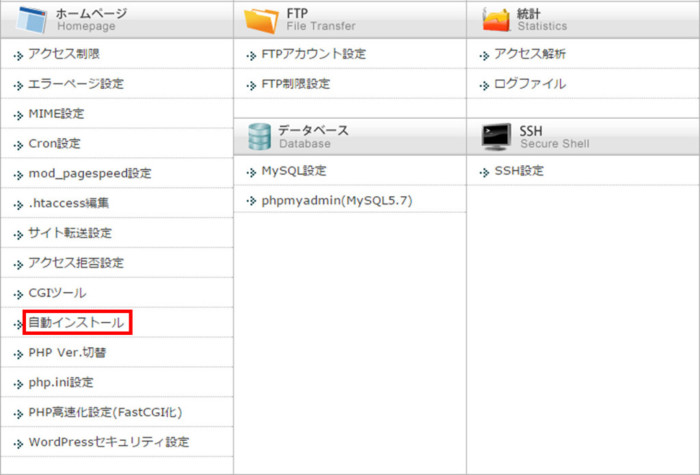Open アクセス拒否設定 link

(x=76, y=263)
